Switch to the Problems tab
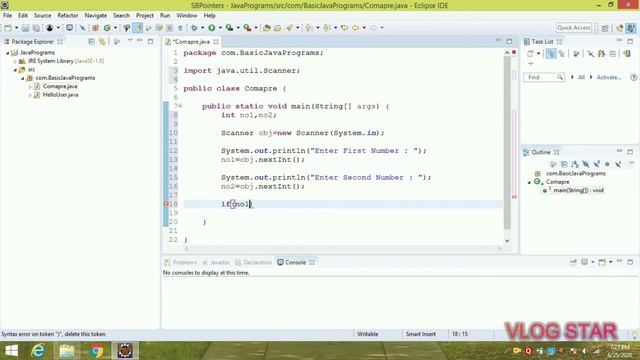Screen dimensions: 640x360 (180, 262)
